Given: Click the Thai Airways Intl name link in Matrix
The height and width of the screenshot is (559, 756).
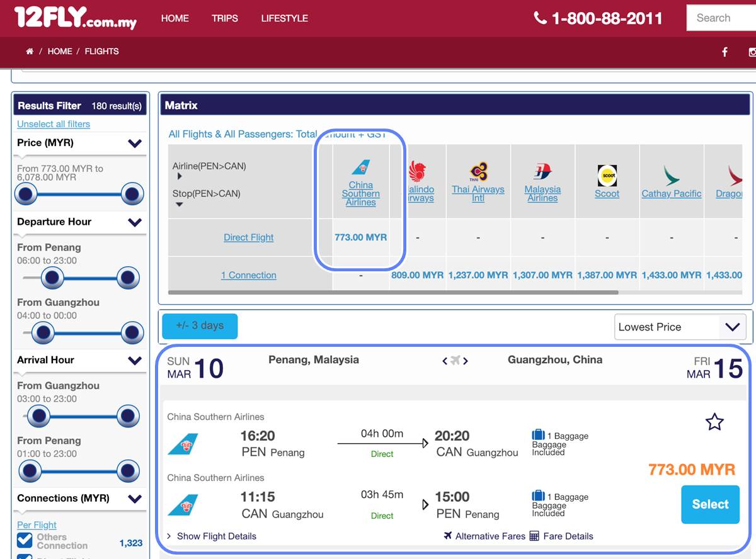Looking at the screenshot, I should (x=478, y=194).
